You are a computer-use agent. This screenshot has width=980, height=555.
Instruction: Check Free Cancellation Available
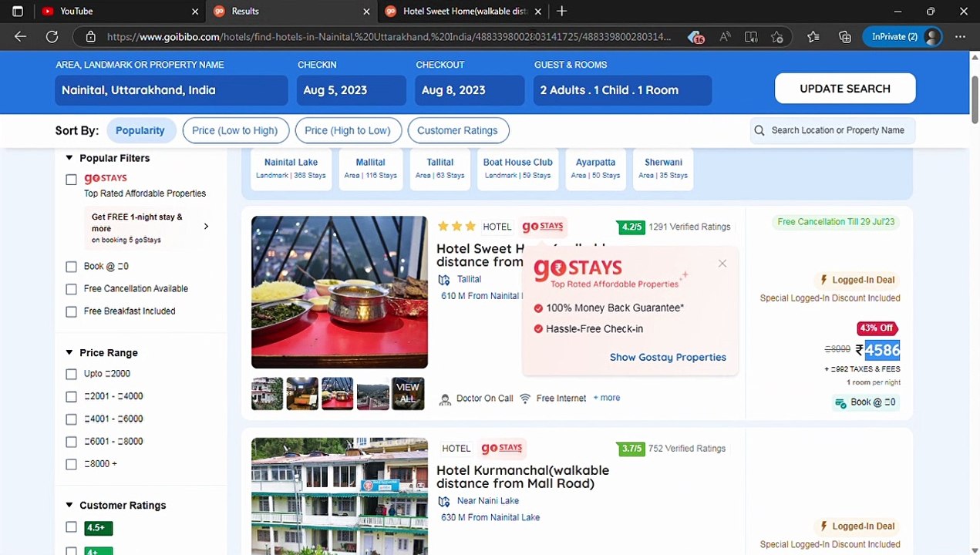click(x=71, y=289)
